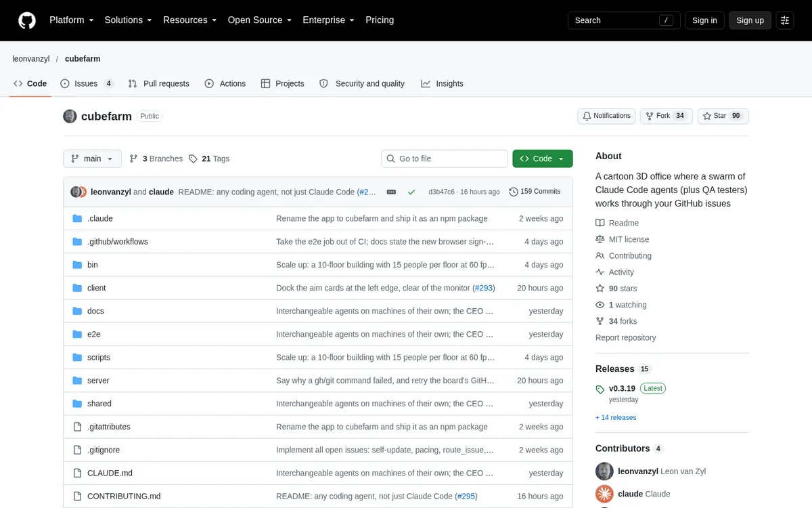Viewport: 812px width, 508px height.
Task: Click the docs folder icon
Action: 77,311
